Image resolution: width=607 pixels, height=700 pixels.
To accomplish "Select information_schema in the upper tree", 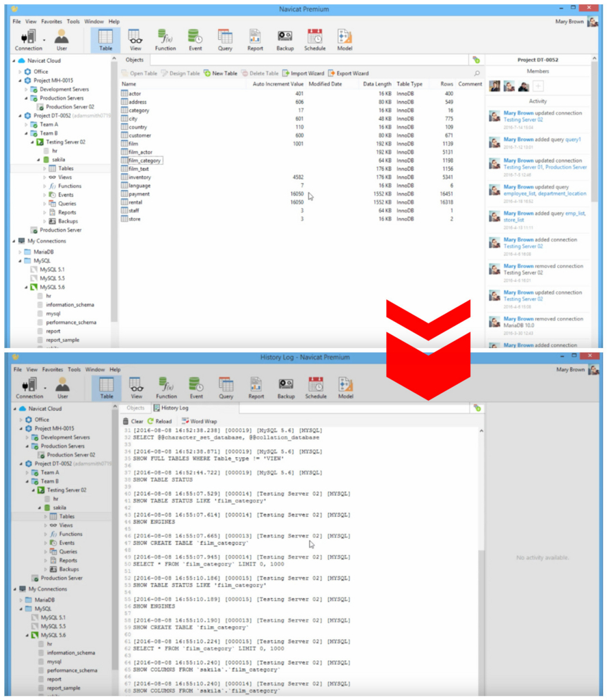I will pos(66,305).
